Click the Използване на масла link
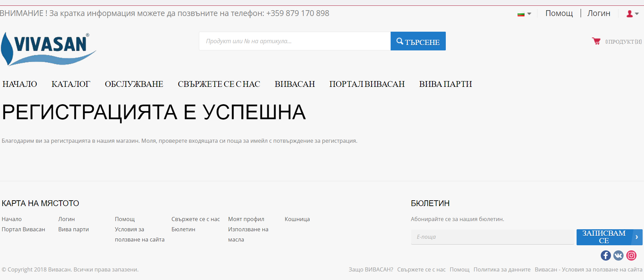Viewport: 644px width, 280px height. coord(248,234)
